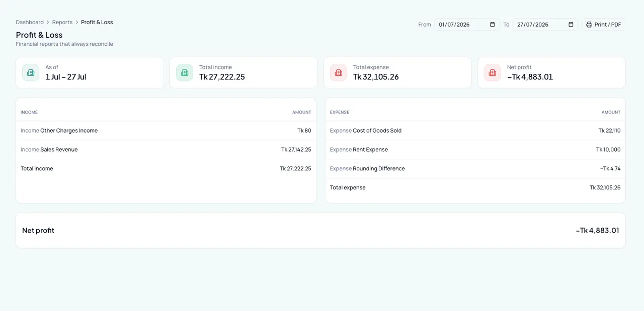The height and width of the screenshot is (311, 644).
Task: Select the Sales Revenue income row
Action: [166, 150]
